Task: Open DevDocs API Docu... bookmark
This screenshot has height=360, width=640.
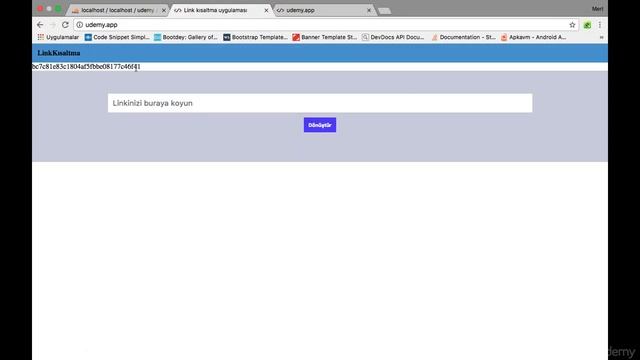Action: [393, 37]
